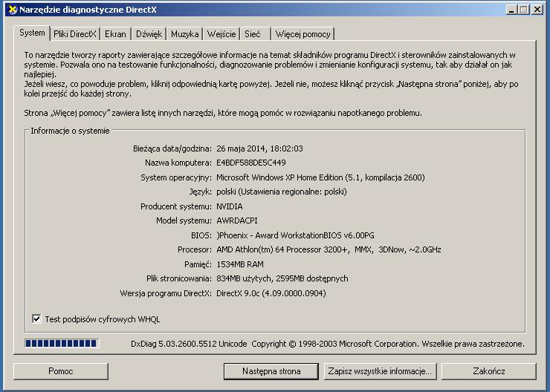The image size is (550, 392).
Task: Click the Plik stronicowania label
Action: 179,278
